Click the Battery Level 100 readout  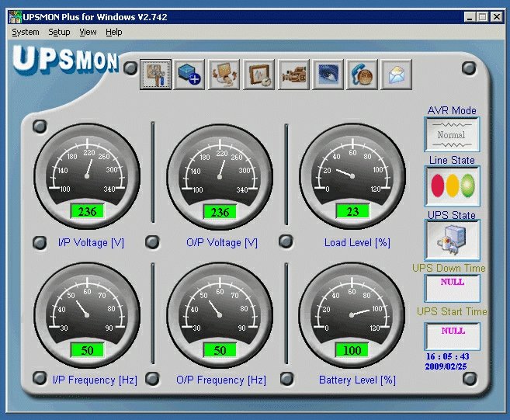coord(352,350)
